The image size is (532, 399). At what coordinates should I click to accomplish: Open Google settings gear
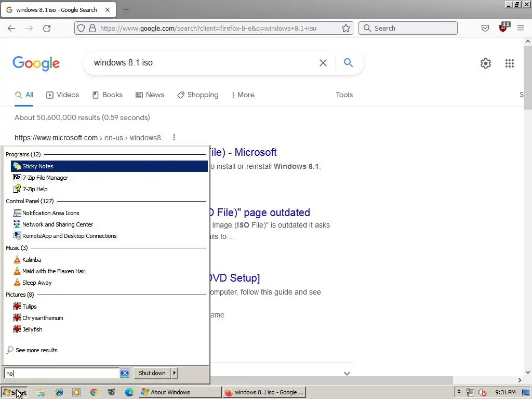[x=486, y=63]
